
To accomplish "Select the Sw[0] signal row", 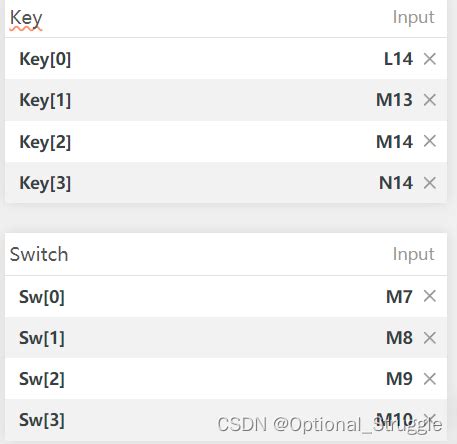I will click(x=226, y=296).
